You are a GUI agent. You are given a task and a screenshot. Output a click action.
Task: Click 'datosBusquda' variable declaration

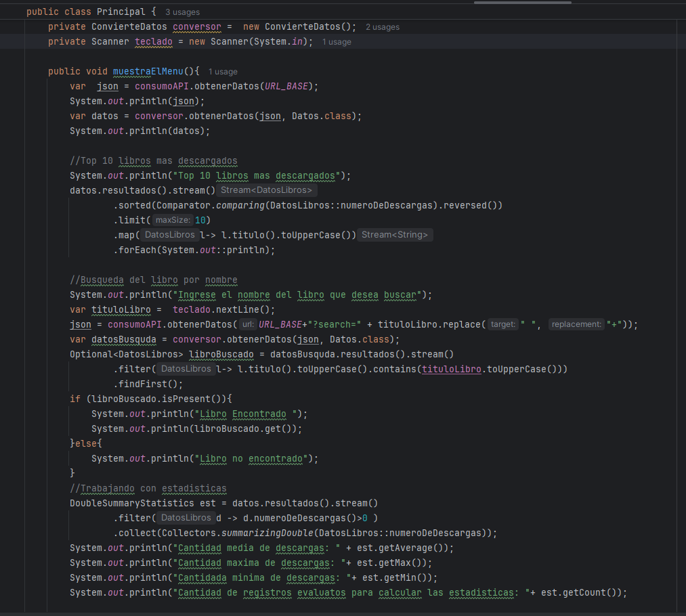click(124, 339)
